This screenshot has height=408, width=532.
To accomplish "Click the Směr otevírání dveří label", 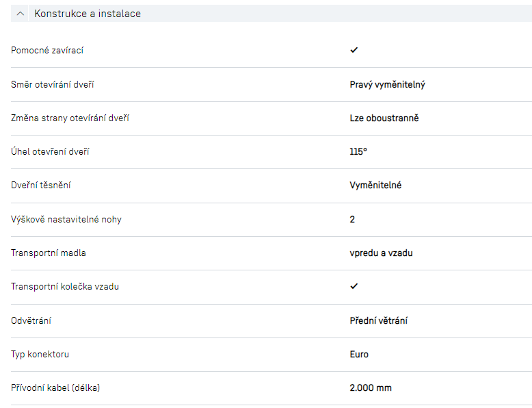I will coord(53,84).
